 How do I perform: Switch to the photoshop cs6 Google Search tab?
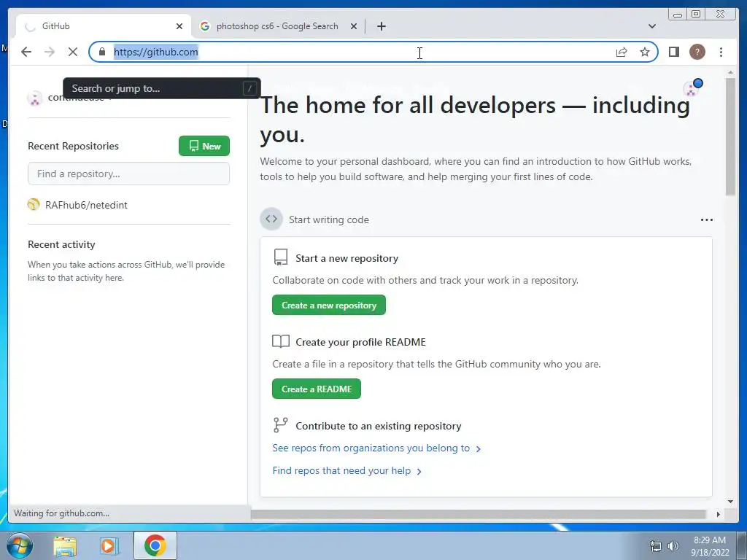277,26
